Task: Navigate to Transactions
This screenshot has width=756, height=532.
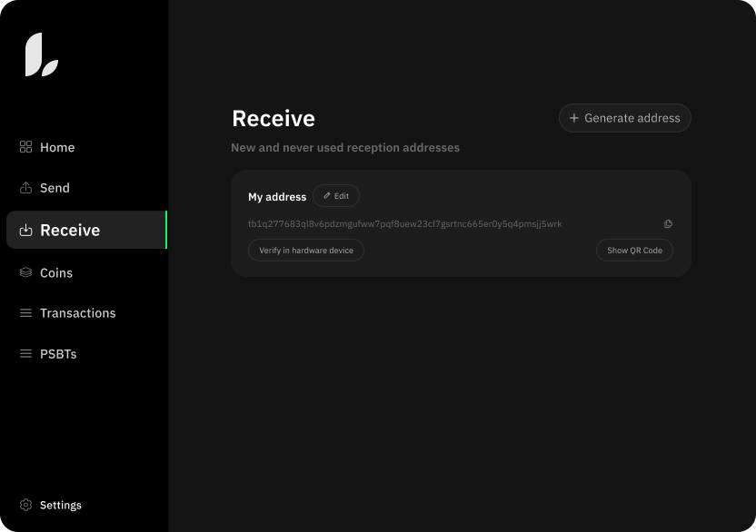Action: (x=77, y=313)
